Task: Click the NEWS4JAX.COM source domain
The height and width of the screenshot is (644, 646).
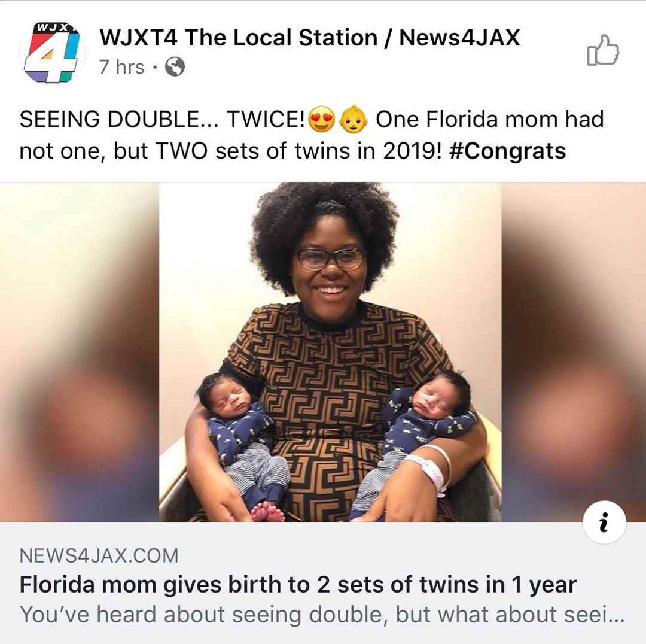Action: [99, 556]
